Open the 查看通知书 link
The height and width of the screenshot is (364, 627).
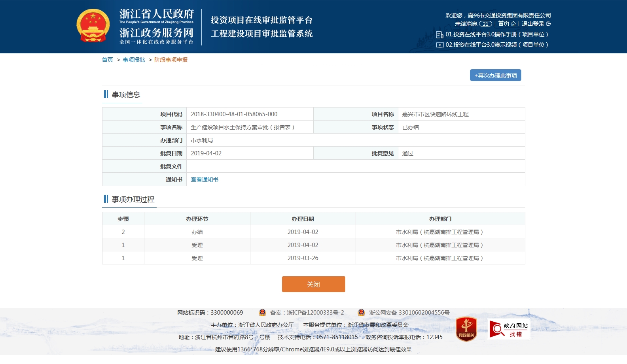click(205, 179)
